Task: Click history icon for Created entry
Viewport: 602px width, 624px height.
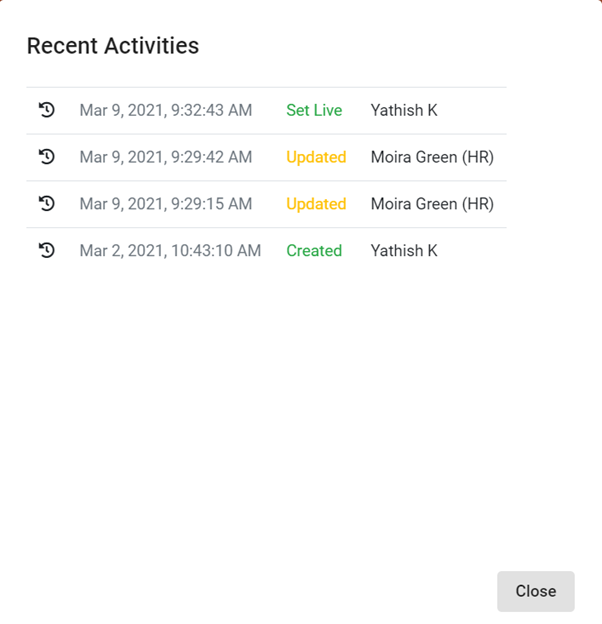Action: tap(46, 251)
